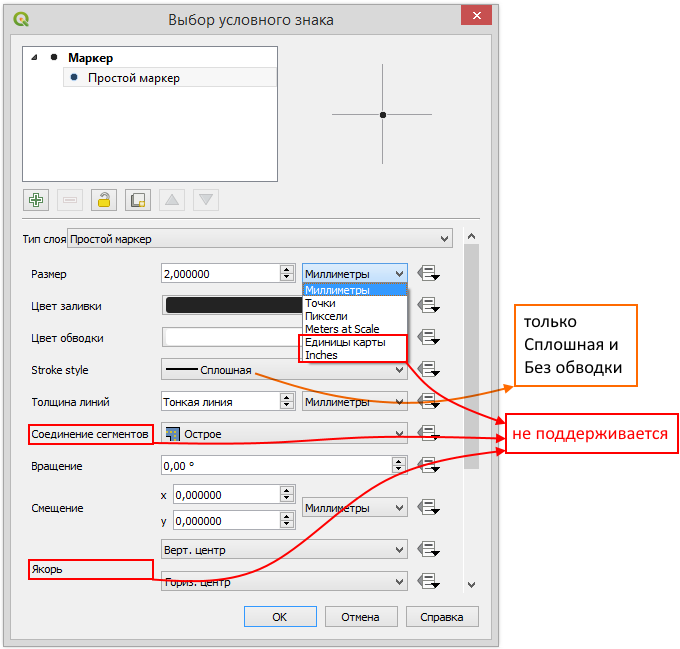The width and height of the screenshot is (680, 649).
Task: Open the Stroke style Сплошная dropdown
Action: (284, 370)
